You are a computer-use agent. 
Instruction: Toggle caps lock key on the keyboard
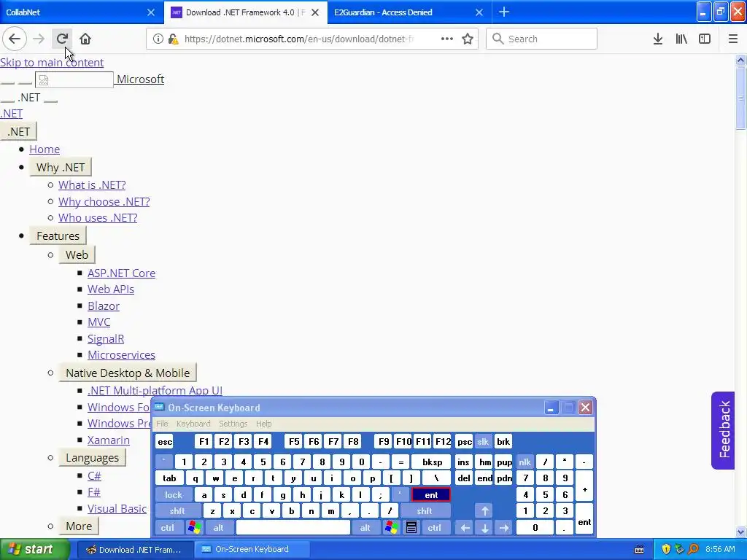174,495
